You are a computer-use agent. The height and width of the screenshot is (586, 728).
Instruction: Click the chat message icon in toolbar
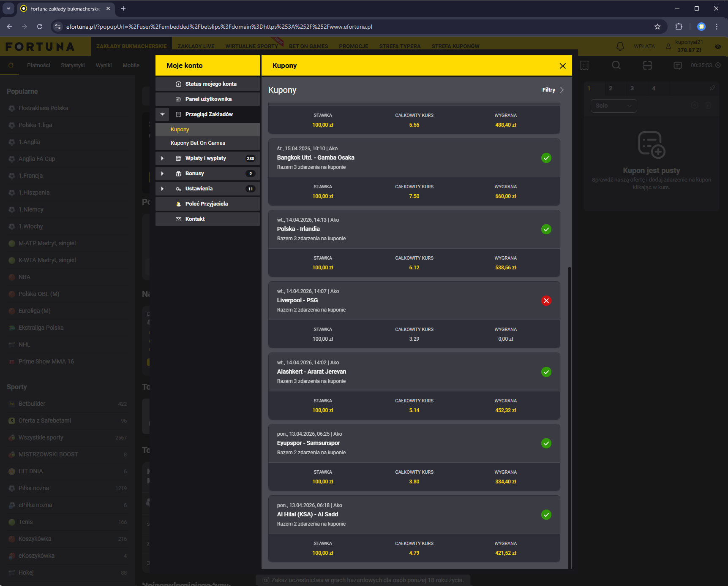[x=678, y=65]
